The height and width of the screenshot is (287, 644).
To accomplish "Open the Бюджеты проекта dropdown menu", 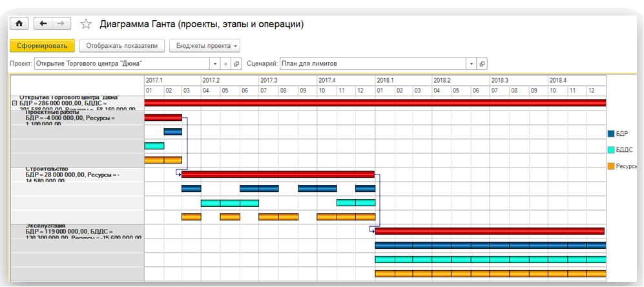I will pyautogui.click(x=204, y=46).
